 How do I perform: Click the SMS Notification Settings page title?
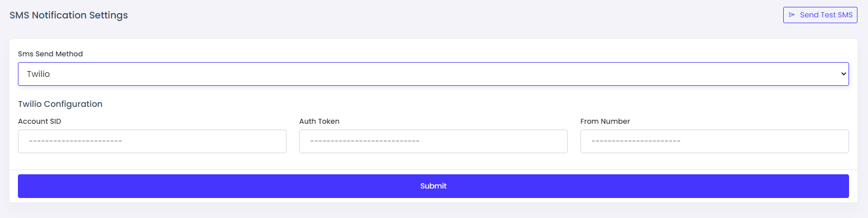(x=68, y=15)
